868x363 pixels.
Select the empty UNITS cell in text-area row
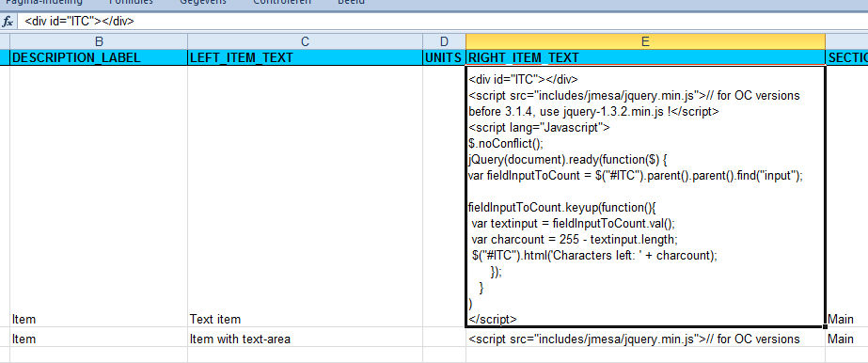(444, 337)
